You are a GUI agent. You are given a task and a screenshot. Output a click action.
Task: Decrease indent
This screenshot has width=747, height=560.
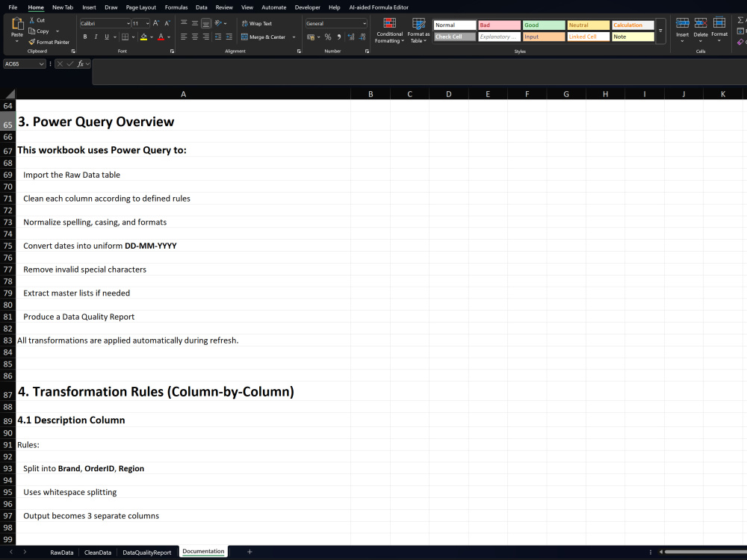pyautogui.click(x=218, y=37)
